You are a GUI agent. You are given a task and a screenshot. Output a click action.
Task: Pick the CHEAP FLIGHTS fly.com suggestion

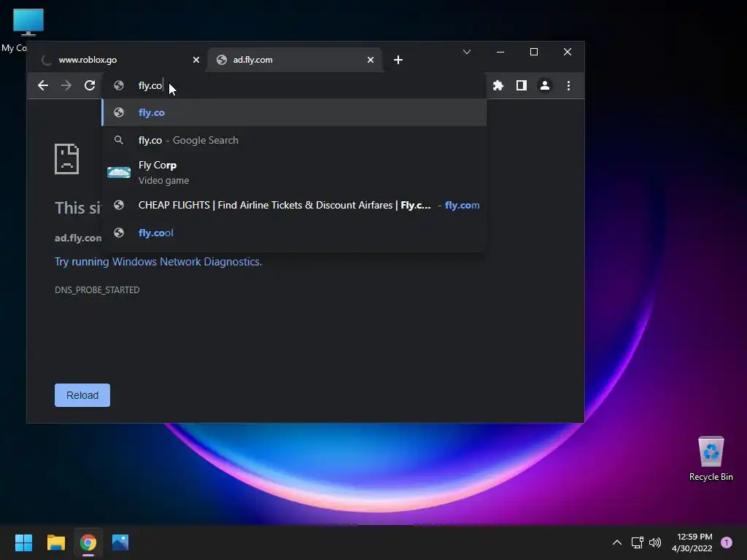(295, 205)
